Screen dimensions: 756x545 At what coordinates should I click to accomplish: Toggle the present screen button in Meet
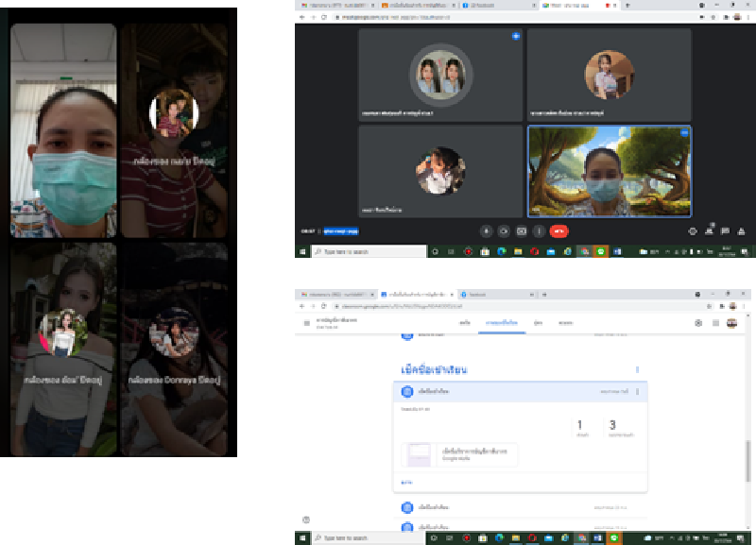pyautogui.click(x=522, y=230)
